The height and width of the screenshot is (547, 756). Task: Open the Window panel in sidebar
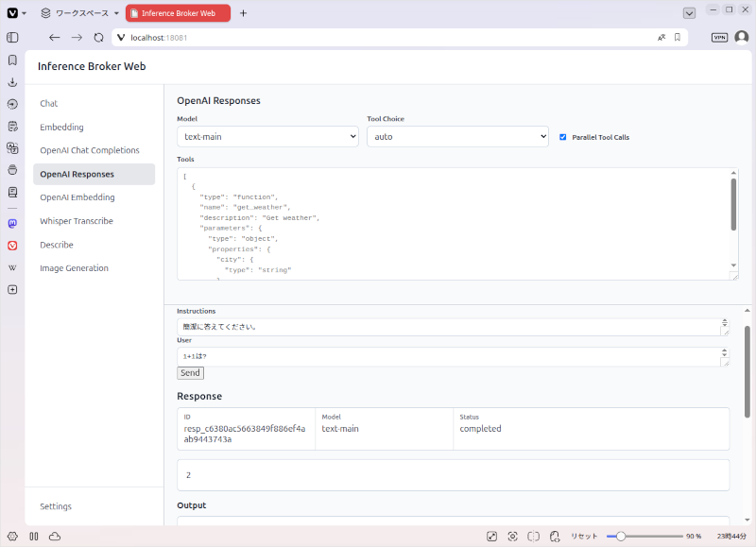(12, 170)
